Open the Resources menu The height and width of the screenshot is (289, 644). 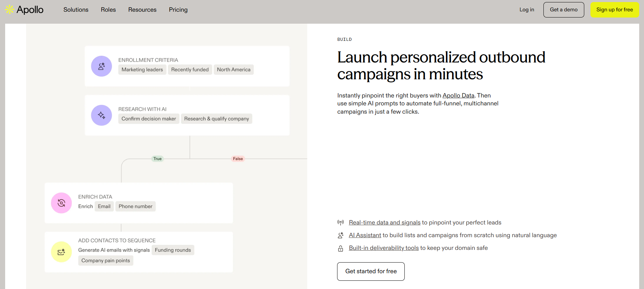click(142, 10)
